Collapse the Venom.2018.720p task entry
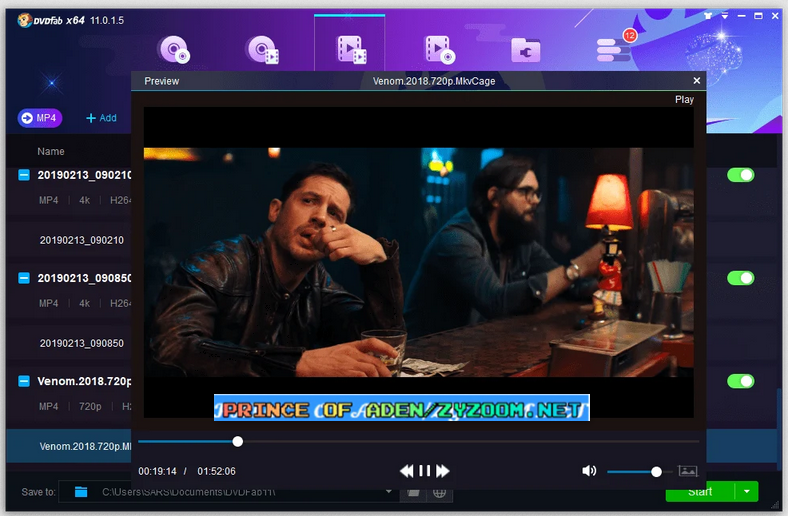The image size is (788, 516). click(x=24, y=381)
